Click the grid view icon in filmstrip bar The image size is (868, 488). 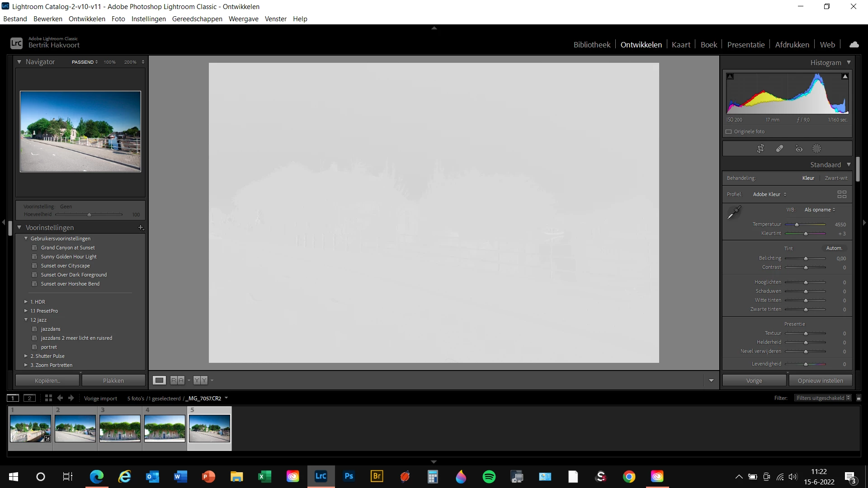click(48, 398)
